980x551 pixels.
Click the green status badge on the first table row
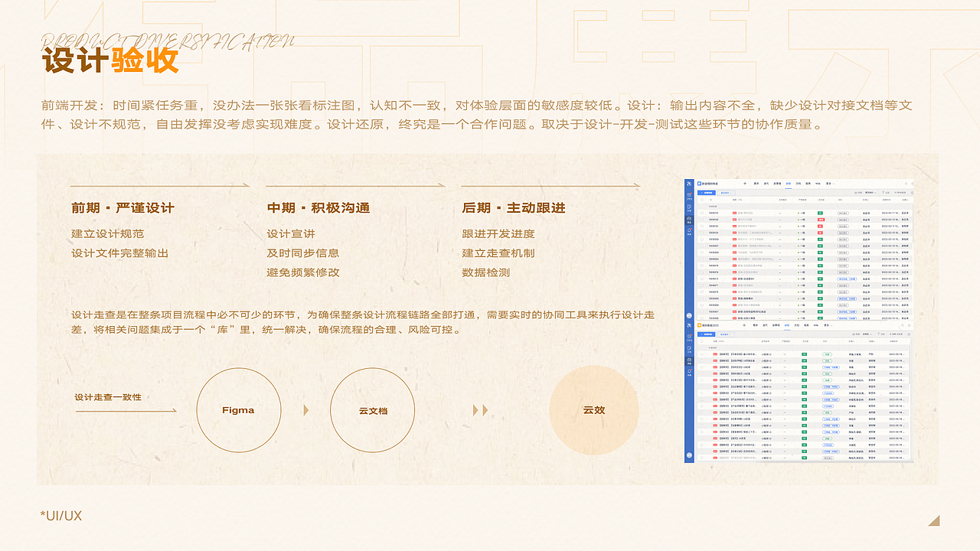tap(822, 212)
